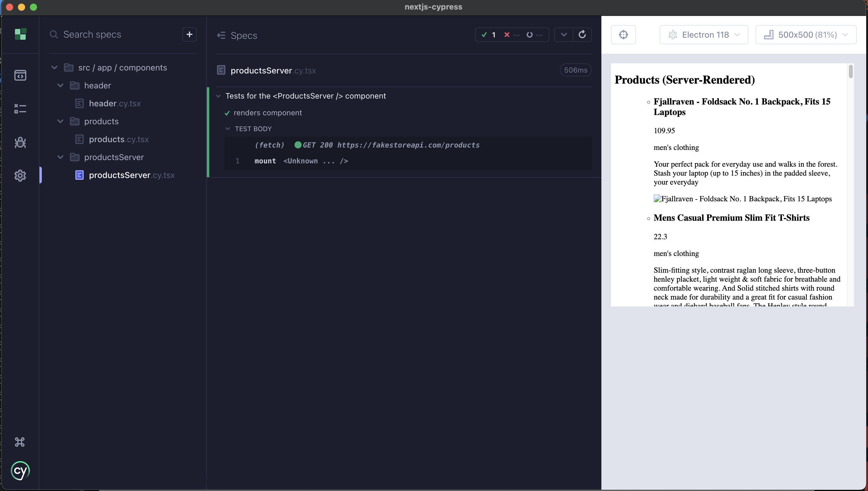868x491 pixels.
Task: Open header.cy.tsx spec
Action: tap(115, 103)
